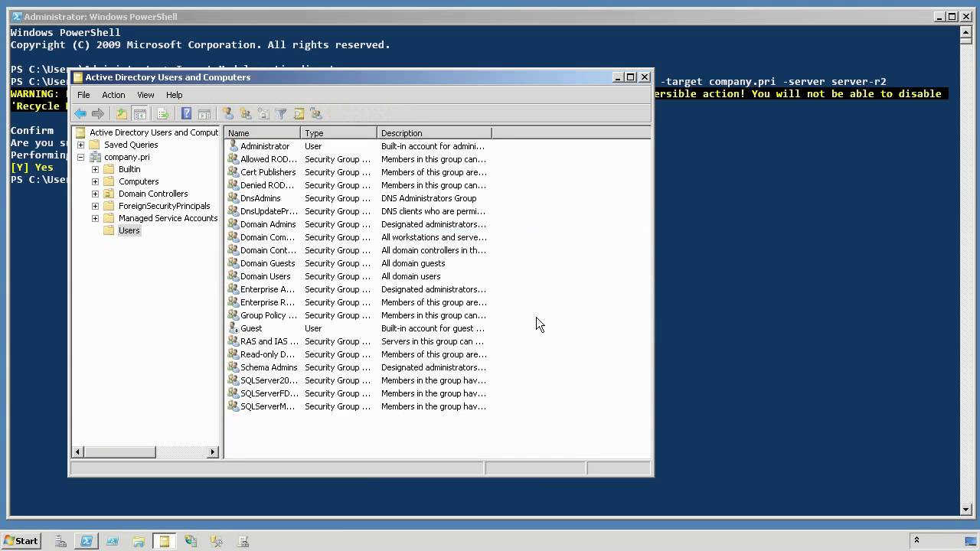Open Help with the question mark icon
This screenshot has width=980, height=551.
point(186,114)
